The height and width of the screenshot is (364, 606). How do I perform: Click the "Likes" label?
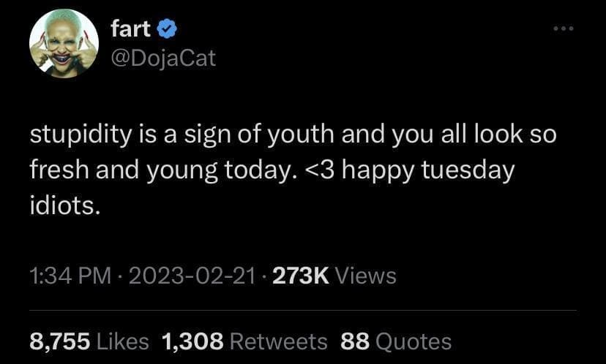[x=122, y=341]
